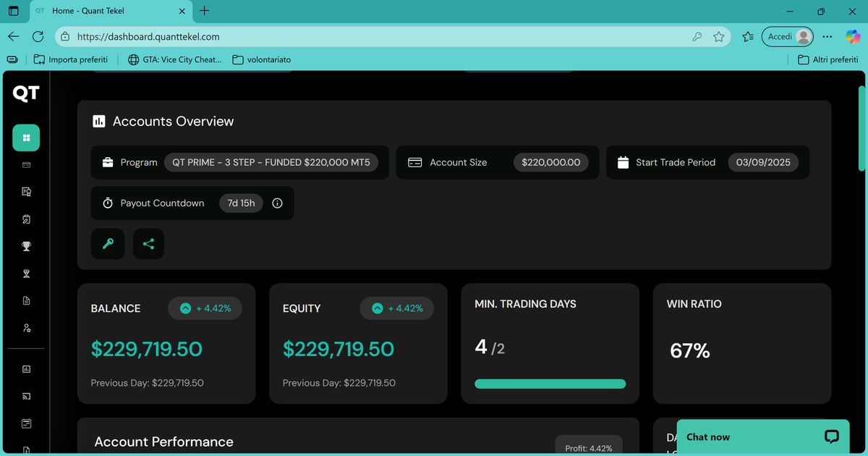Add page to favorites star

(x=718, y=36)
